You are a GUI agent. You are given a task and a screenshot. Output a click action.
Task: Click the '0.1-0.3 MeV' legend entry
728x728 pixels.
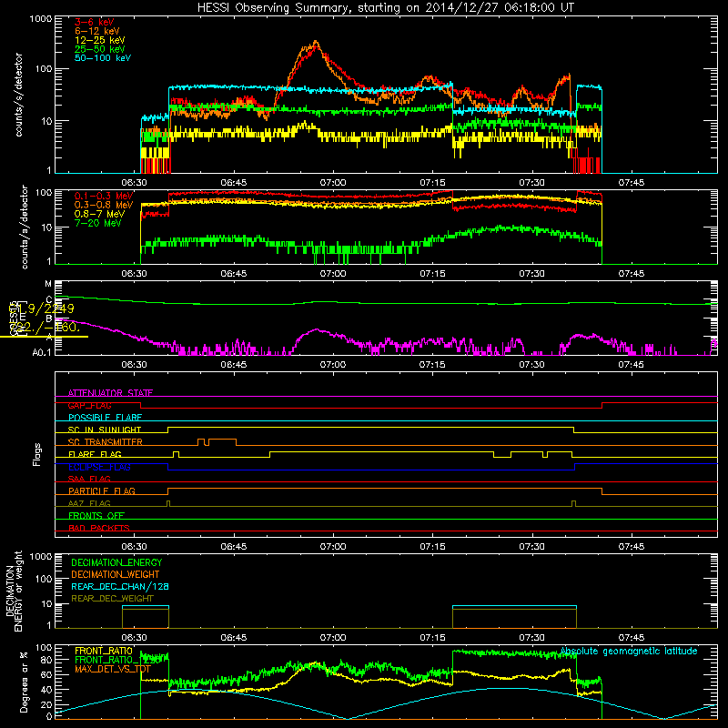click(x=104, y=196)
